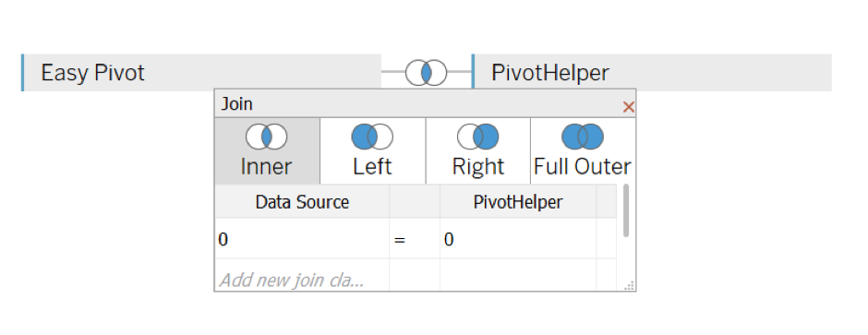Click the dialog resize grip corner
This screenshot has height=335, width=868.
[630, 285]
